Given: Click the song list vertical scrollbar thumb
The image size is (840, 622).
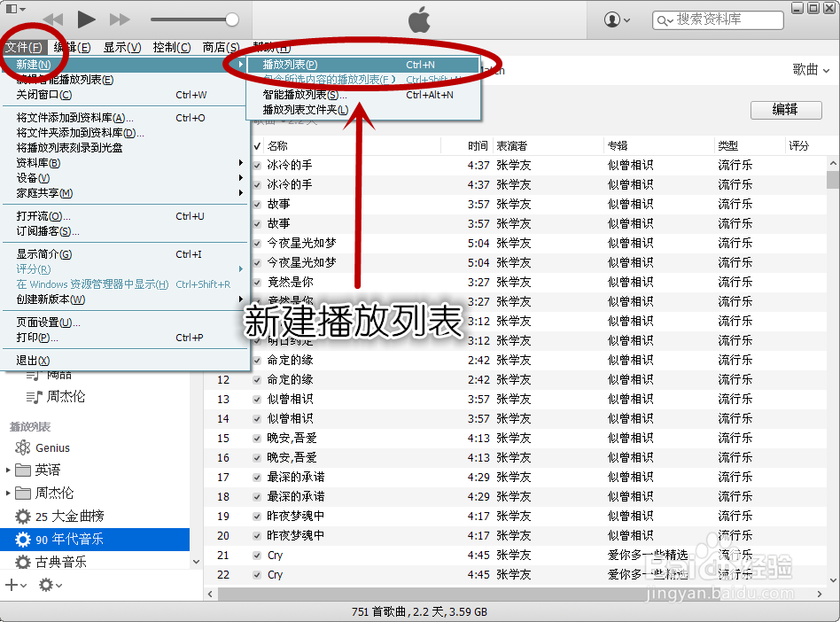Looking at the screenshot, I should (x=833, y=180).
